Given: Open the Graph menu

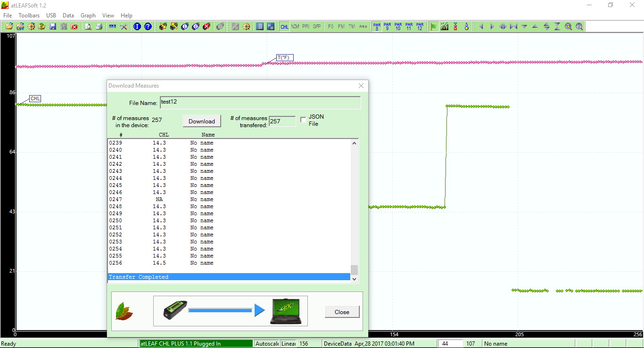Looking at the screenshot, I should pos(88,16).
